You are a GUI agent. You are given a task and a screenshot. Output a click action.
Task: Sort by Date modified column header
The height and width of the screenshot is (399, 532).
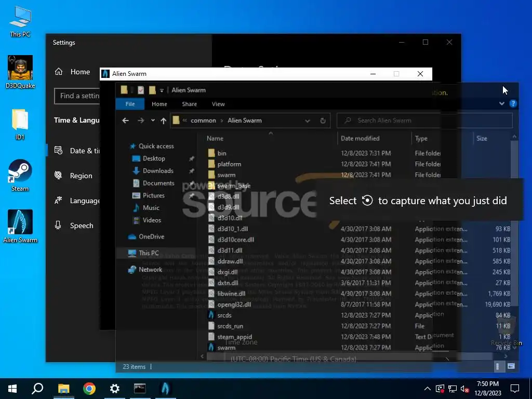point(360,138)
